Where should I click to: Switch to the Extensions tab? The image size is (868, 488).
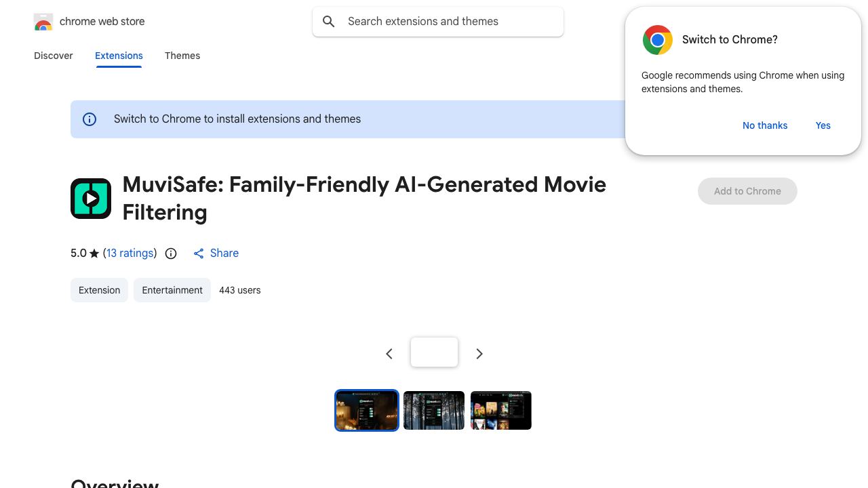119,56
